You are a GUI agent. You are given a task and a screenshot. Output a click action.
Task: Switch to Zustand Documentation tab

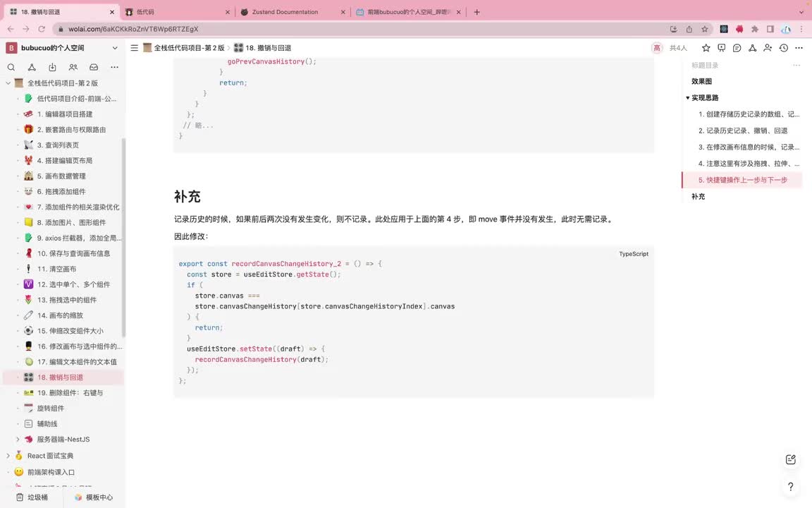tap(293, 12)
